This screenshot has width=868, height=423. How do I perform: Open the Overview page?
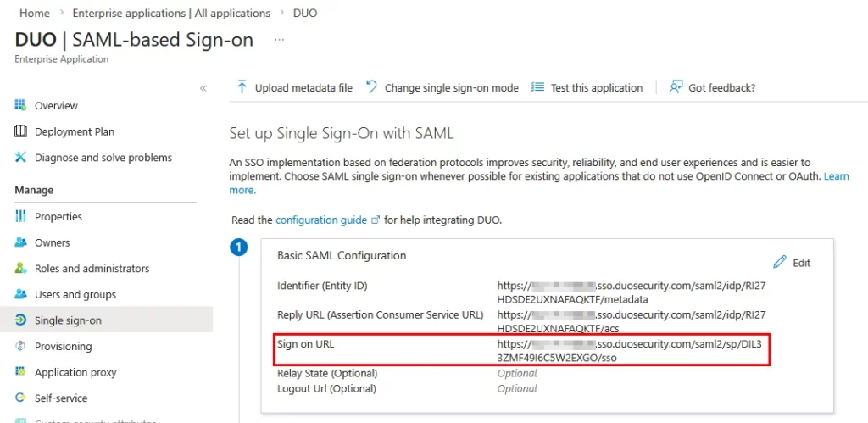click(x=56, y=105)
